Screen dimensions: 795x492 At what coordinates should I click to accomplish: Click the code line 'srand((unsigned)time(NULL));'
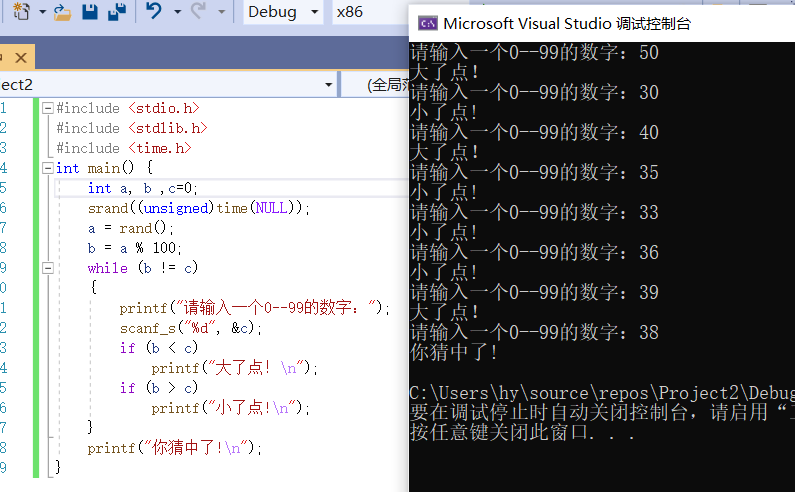tap(198, 208)
